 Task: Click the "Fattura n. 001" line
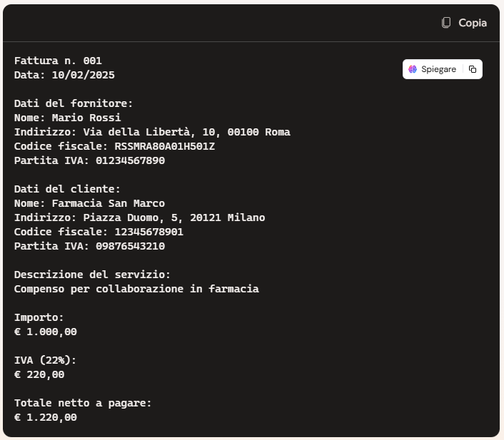click(x=63, y=61)
